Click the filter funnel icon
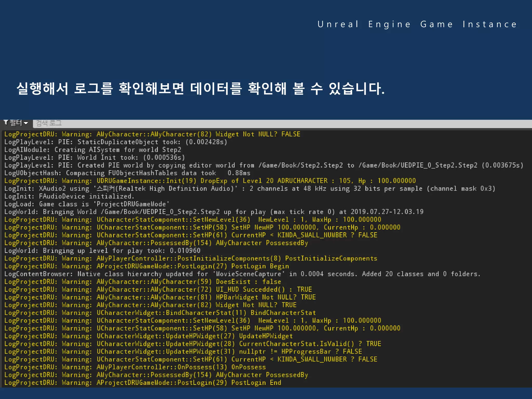This screenshot has width=532, height=399. [6, 122]
